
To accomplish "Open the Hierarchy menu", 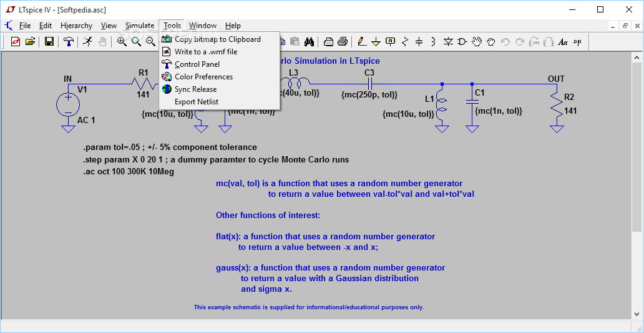I will click(76, 26).
